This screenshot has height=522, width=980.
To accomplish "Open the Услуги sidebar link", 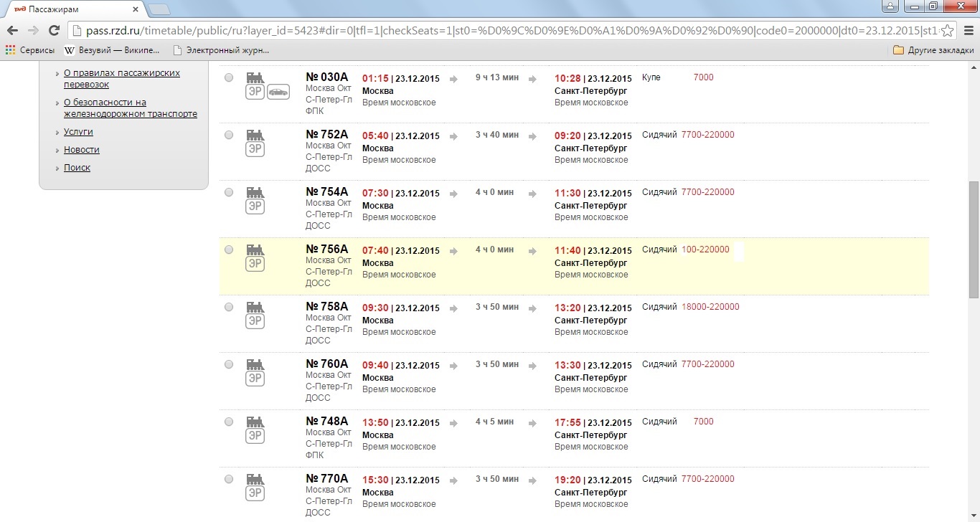I will [78, 132].
